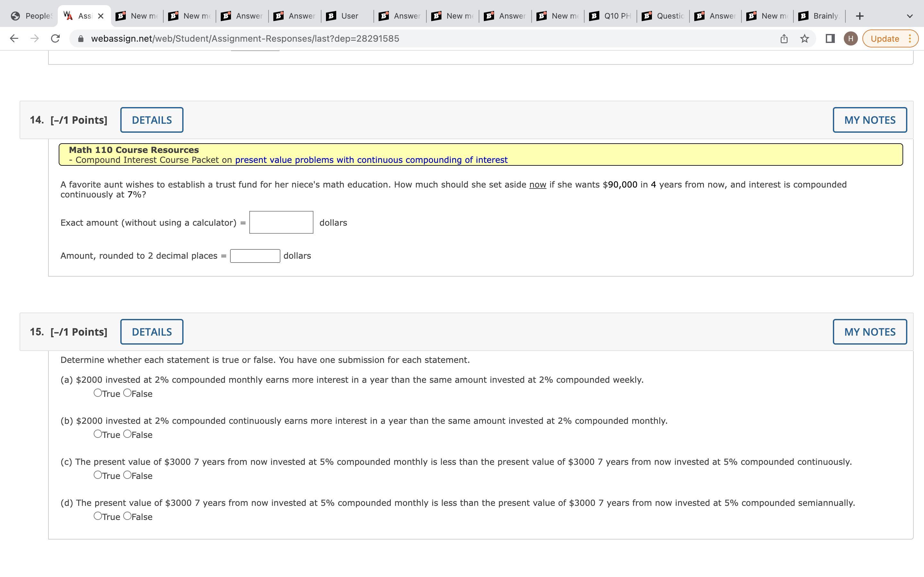The width and height of the screenshot is (924, 577).
Task: Select False for statement (d)
Action: click(x=127, y=516)
